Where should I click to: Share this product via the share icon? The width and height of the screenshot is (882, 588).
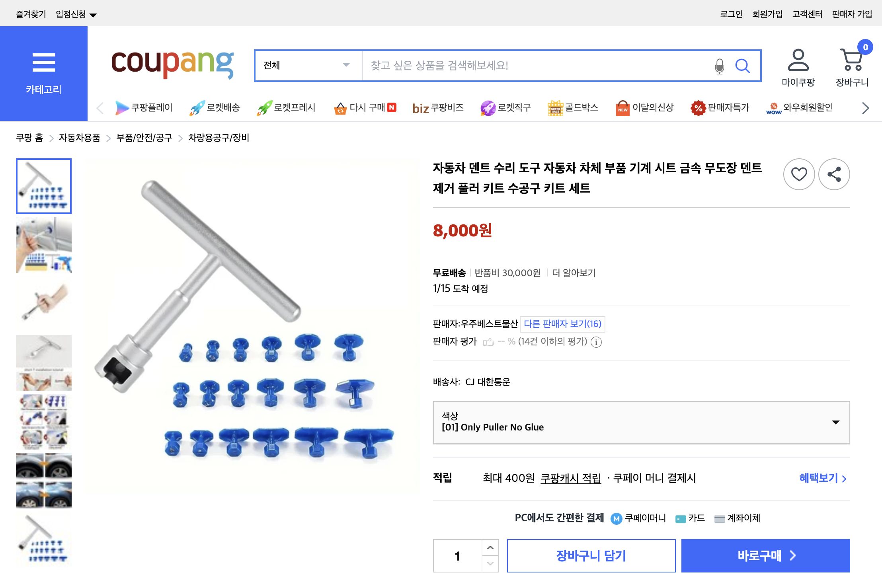[834, 174]
